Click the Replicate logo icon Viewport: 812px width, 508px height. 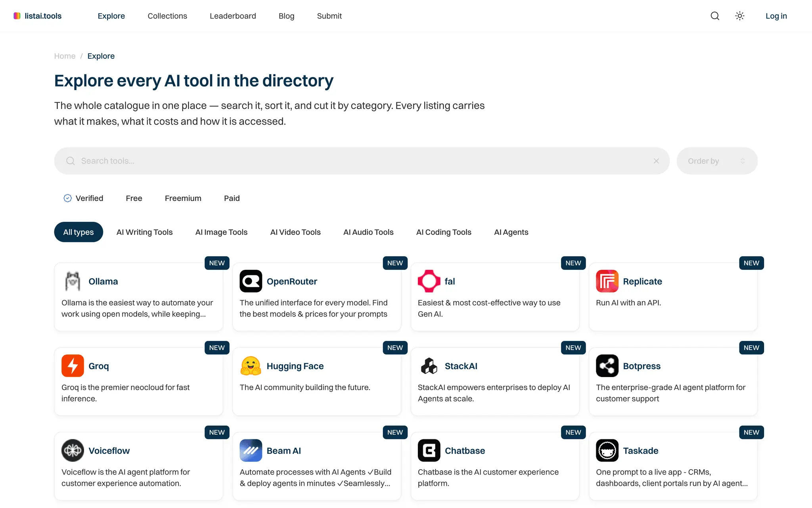[607, 281]
